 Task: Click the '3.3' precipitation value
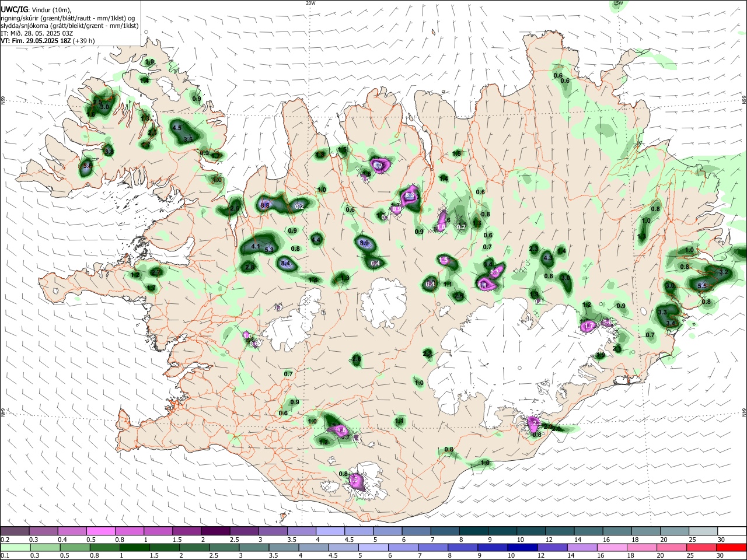(662, 313)
